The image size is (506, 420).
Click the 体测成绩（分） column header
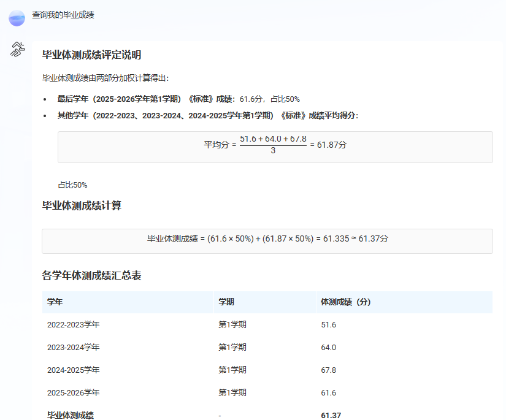[346, 302]
